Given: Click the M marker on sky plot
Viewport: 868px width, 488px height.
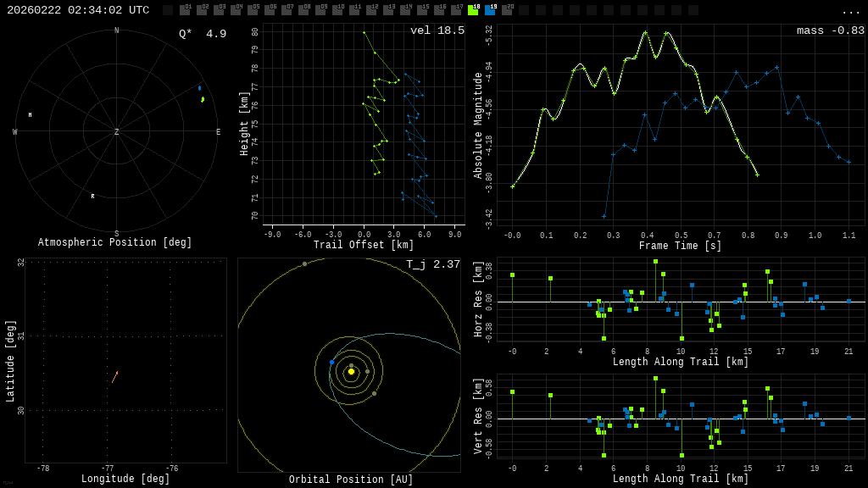Looking at the screenshot, I should [x=31, y=114].
